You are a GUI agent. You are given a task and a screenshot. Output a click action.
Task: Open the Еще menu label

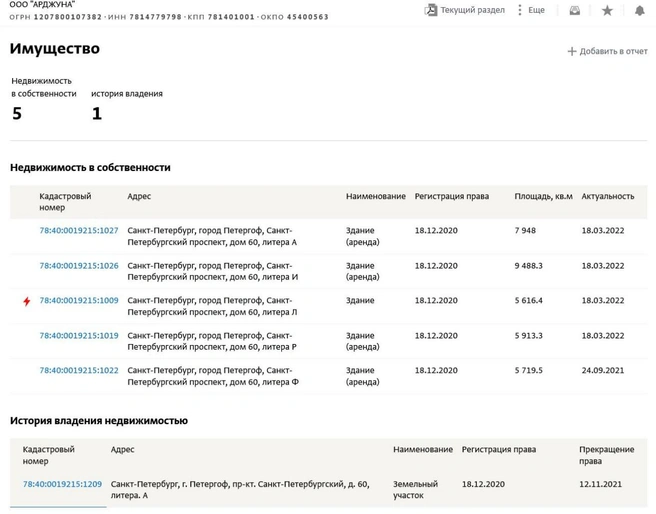tap(536, 10)
